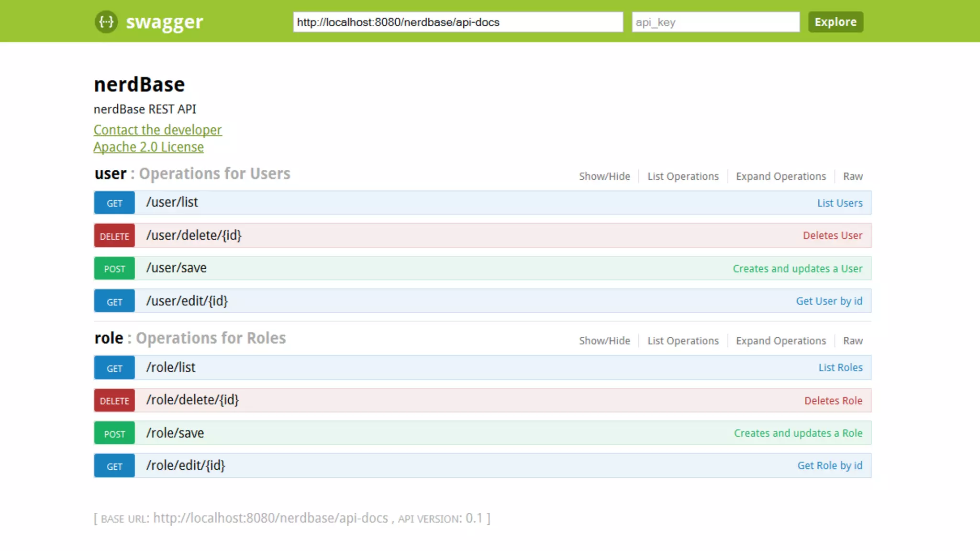Click the API docs URL field
The image size is (980, 551).
[x=457, y=22]
